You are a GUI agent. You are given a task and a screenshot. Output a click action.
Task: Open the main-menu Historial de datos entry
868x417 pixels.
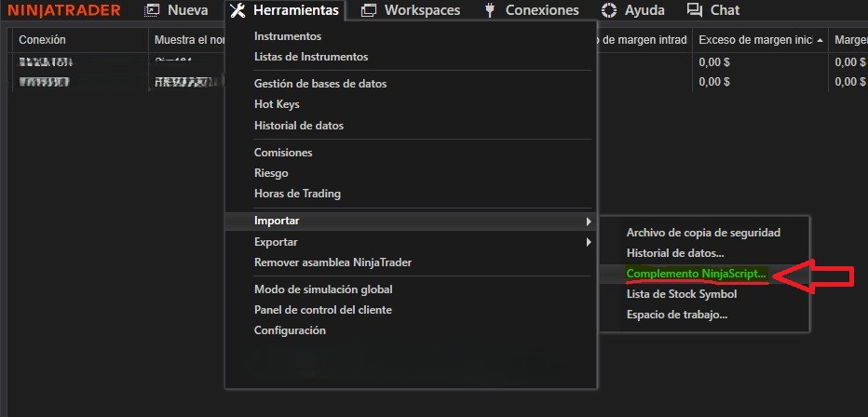coord(299,126)
